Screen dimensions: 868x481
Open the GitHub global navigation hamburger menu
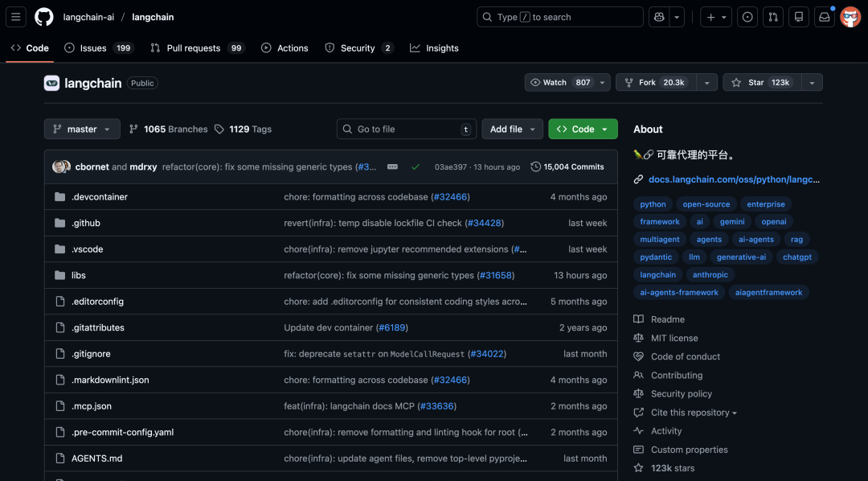tap(15, 16)
